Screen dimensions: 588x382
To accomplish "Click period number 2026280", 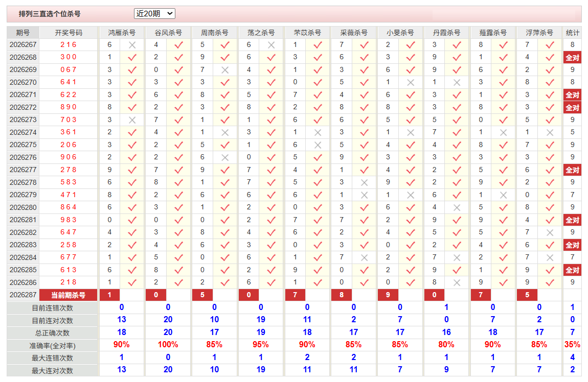I will click(23, 207).
